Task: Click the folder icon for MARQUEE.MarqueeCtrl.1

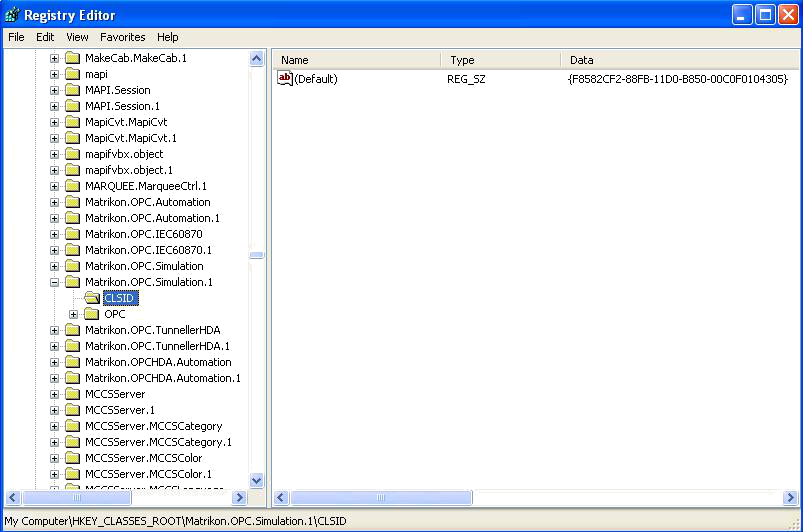Action: (x=73, y=186)
